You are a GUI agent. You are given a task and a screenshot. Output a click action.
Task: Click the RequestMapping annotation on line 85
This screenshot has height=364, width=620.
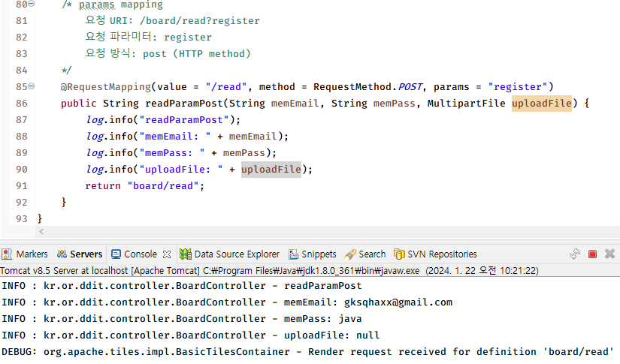pos(105,87)
